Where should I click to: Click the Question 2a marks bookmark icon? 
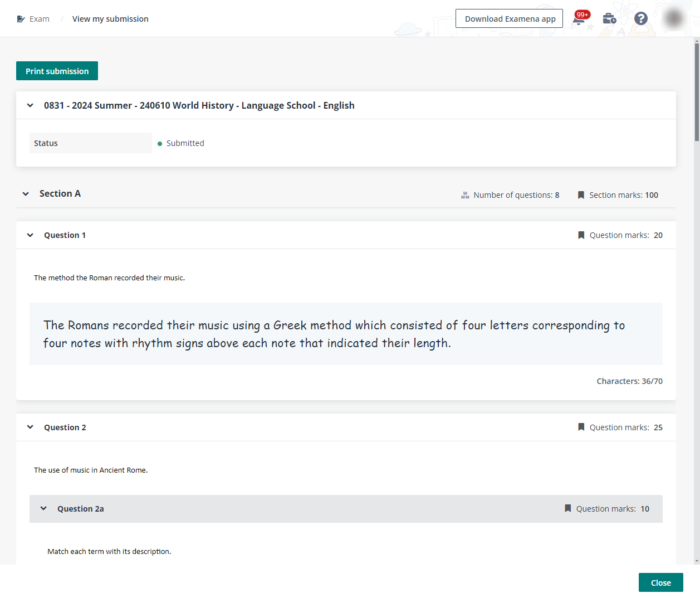(x=568, y=509)
